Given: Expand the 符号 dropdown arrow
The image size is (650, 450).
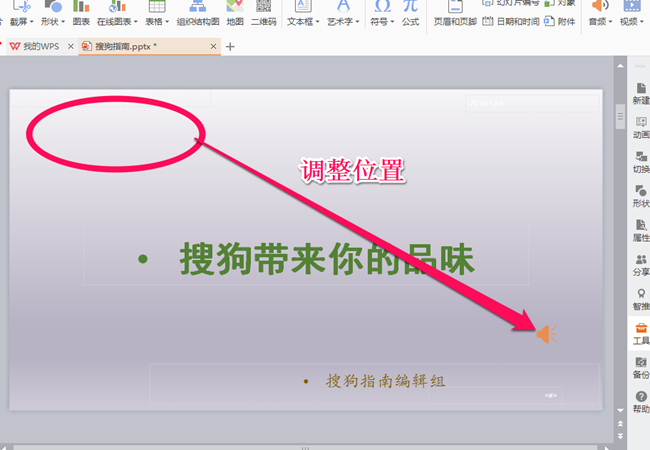Looking at the screenshot, I should tap(391, 22).
